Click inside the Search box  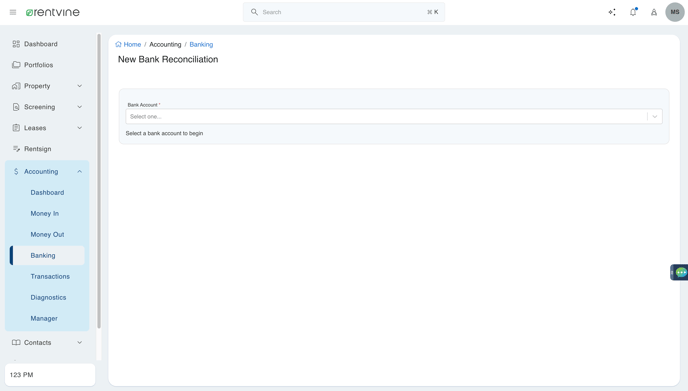344,12
